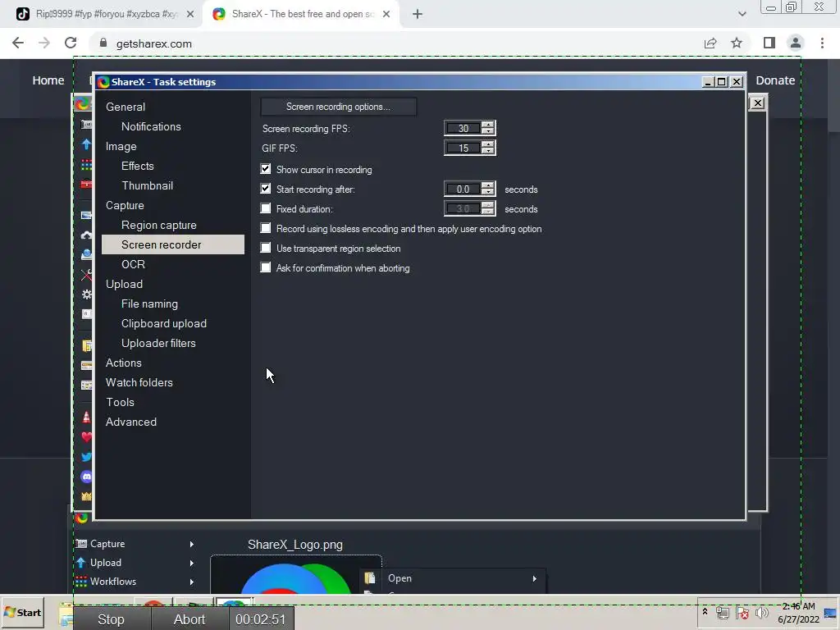840x630 pixels.
Task: Increase Start recording after seconds
Action: [487, 186]
